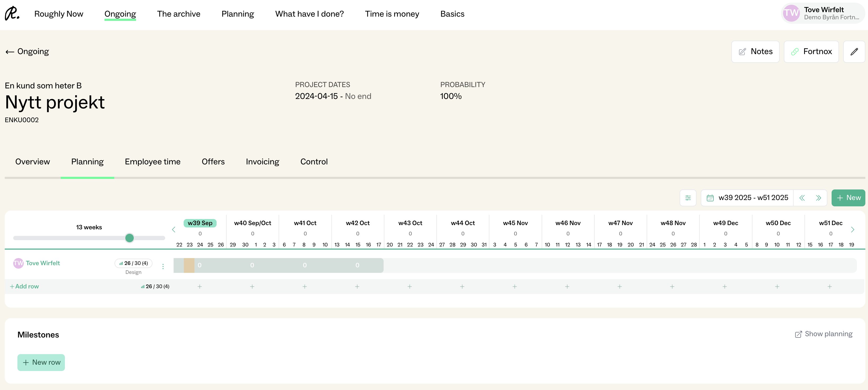
Task: Click the Notes button
Action: click(x=755, y=51)
